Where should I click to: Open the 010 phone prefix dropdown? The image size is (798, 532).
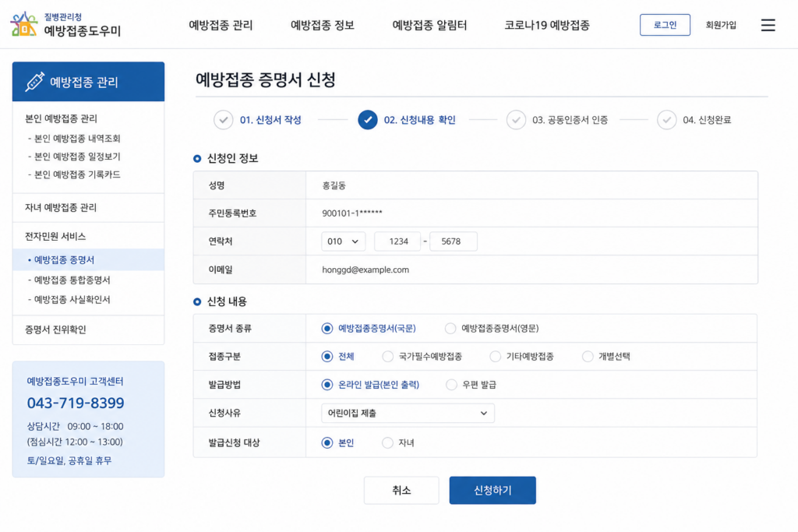pyautogui.click(x=343, y=241)
